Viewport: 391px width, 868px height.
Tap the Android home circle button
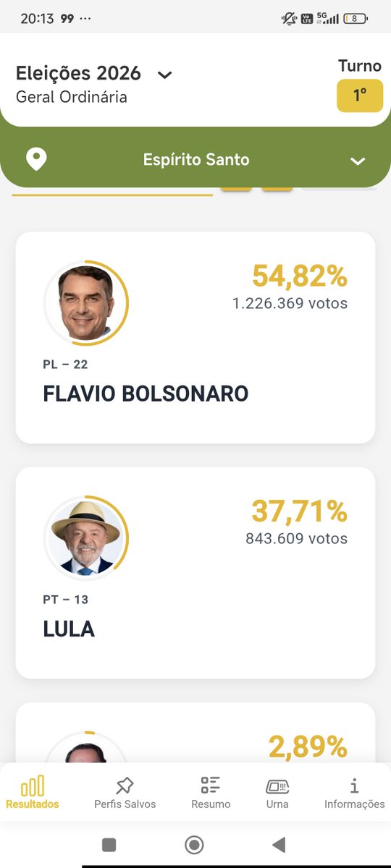pyautogui.click(x=194, y=844)
